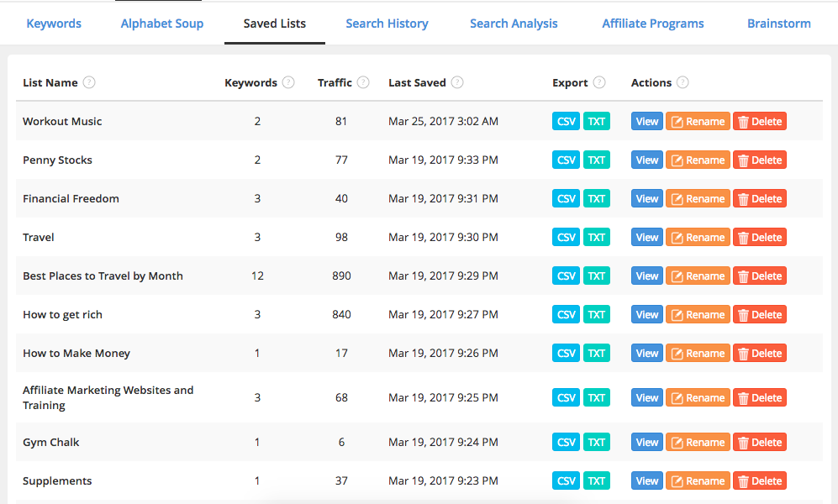Open the Alphabet Soup tab
Image resolution: width=838 pixels, height=504 pixels.
tap(162, 24)
